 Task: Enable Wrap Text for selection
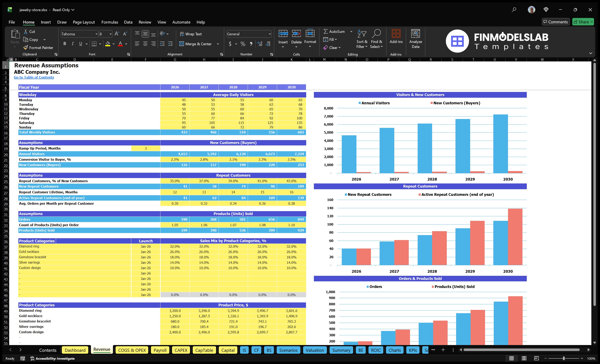[191, 34]
